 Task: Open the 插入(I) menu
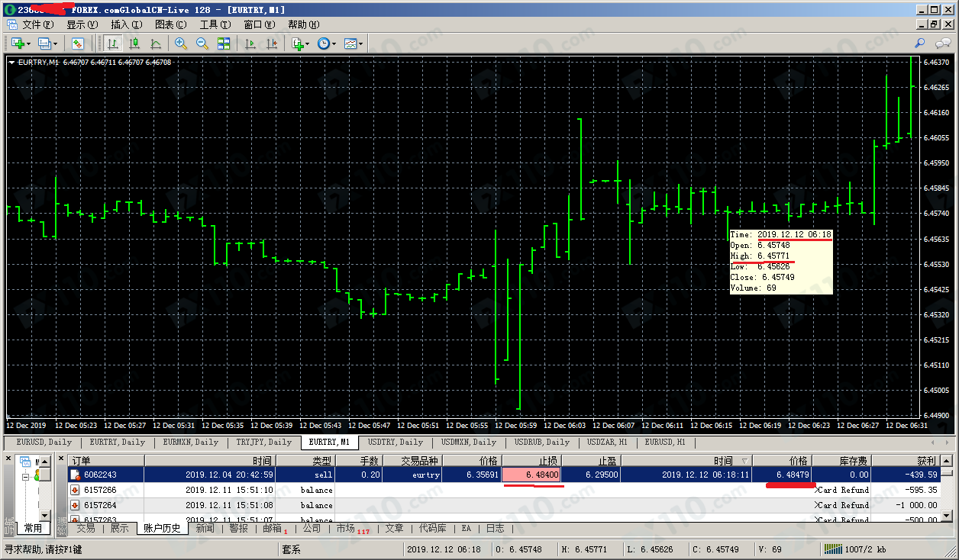coord(126,24)
